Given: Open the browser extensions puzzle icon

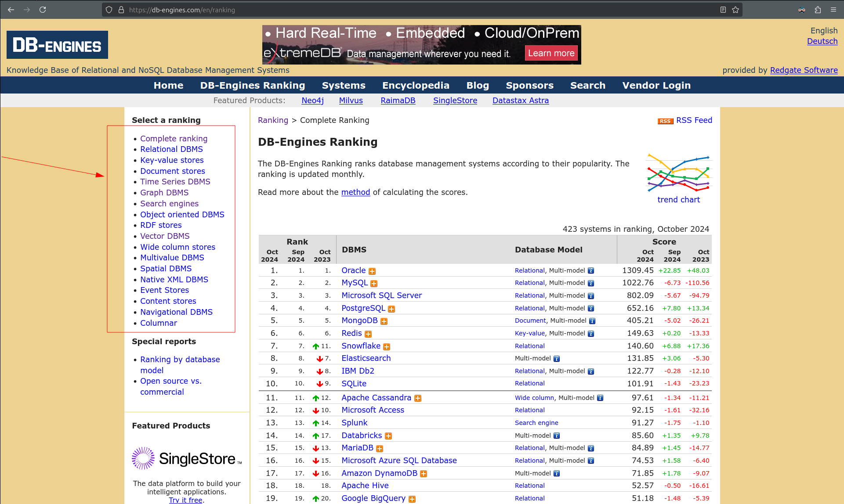Looking at the screenshot, I should click(818, 10).
